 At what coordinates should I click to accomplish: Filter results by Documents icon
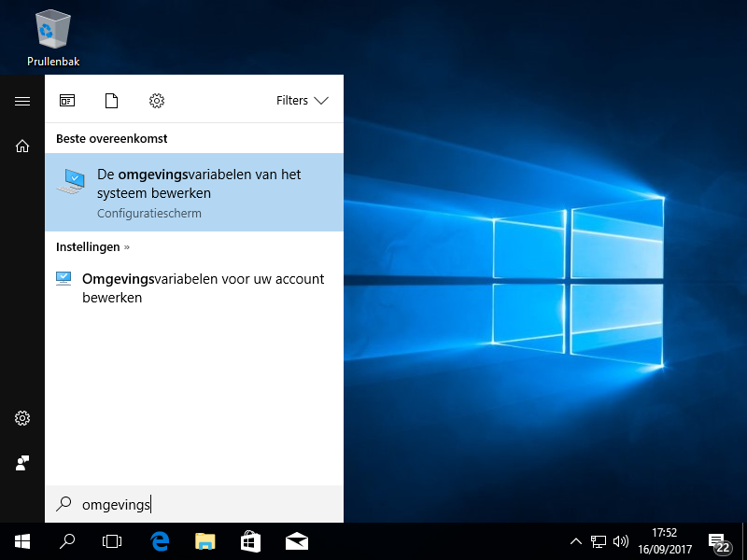pos(112,101)
